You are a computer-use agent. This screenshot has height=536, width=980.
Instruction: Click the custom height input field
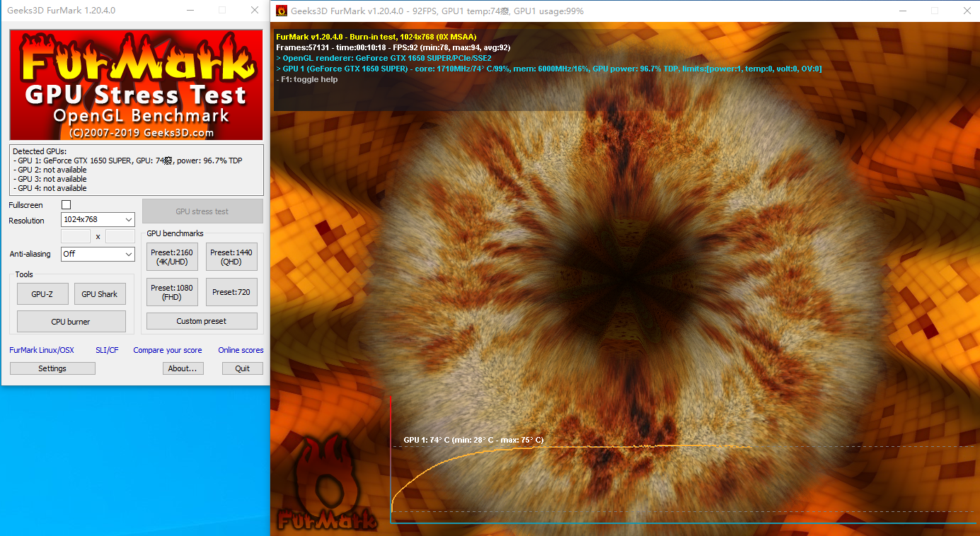(120, 236)
